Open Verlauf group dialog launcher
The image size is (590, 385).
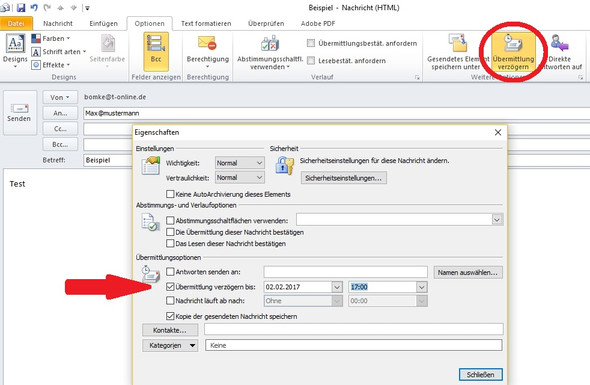[417, 77]
